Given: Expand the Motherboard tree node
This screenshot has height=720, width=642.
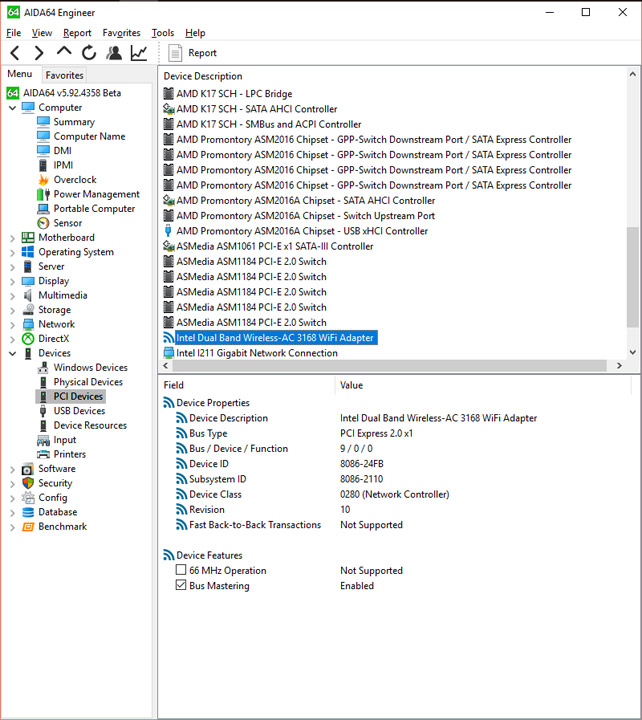Looking at the screenshot, I should pos(12,238).
